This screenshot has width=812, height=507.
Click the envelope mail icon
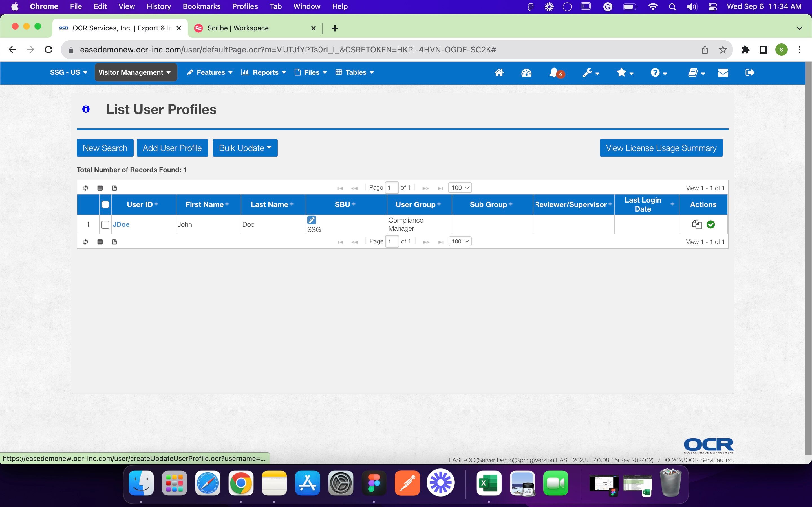[723, 72]
